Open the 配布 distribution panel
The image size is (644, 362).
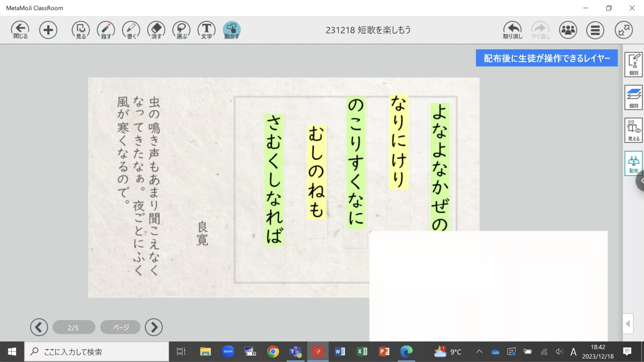click(x=633, y=163)
